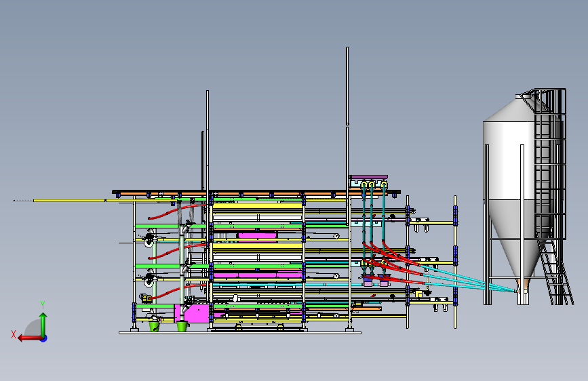
Task: Select the floor base plate under frame
Action: coord(240,333)
